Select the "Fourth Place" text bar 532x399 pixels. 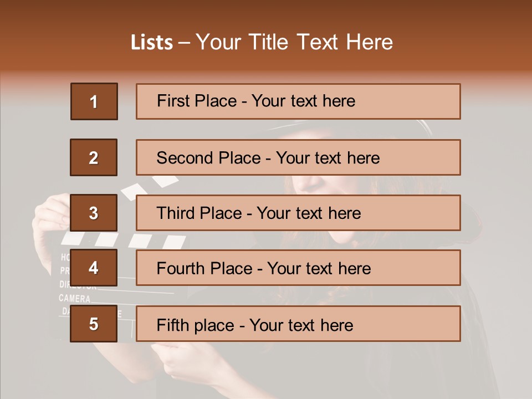[298, 268]
